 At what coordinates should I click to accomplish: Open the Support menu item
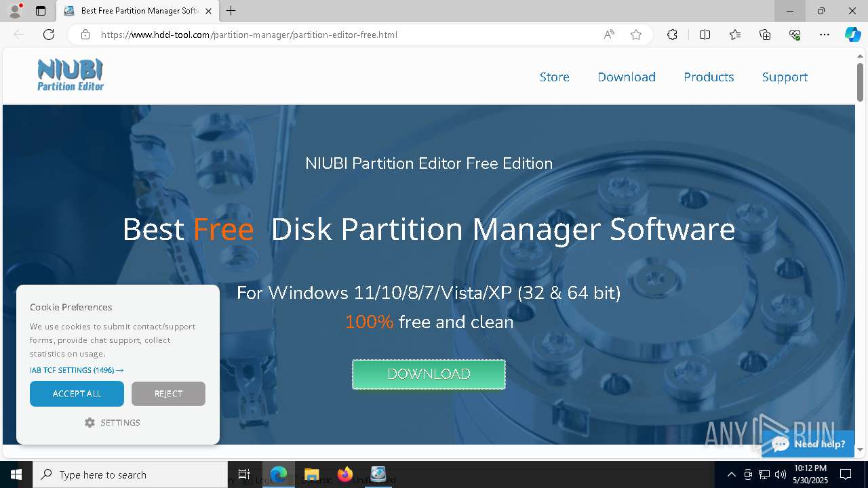coord(785,77)
